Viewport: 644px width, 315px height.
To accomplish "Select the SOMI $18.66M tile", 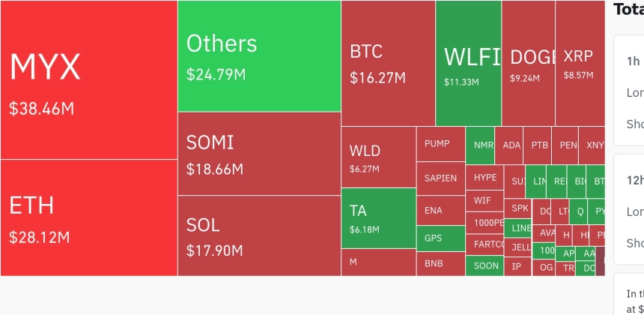I will tap(260, 154).
